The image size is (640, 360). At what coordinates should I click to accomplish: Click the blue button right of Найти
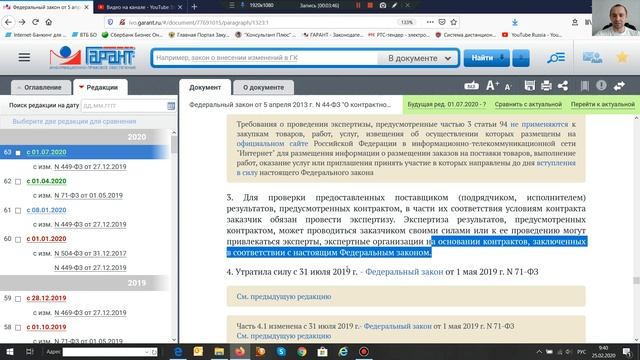click(x=521, y=58)
